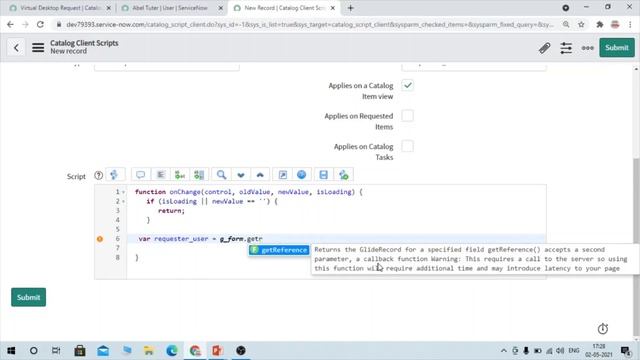640x360 pixels.
Task: Open Microsoft Edge from taskbar
Action: point(172,351)
